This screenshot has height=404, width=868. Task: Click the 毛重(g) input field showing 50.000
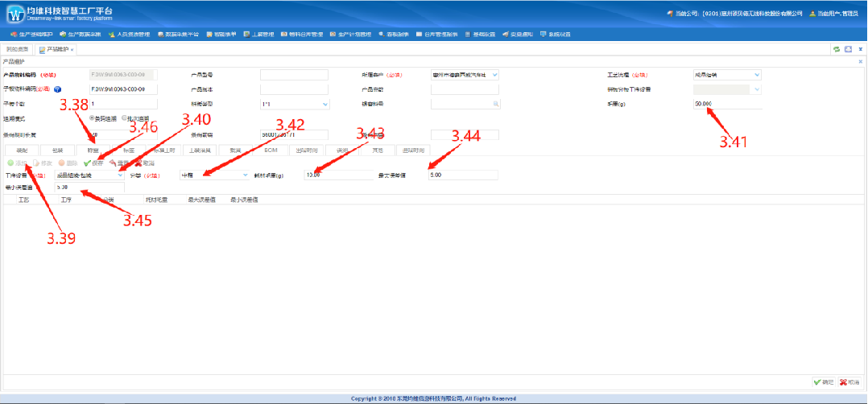pos(726,104)
